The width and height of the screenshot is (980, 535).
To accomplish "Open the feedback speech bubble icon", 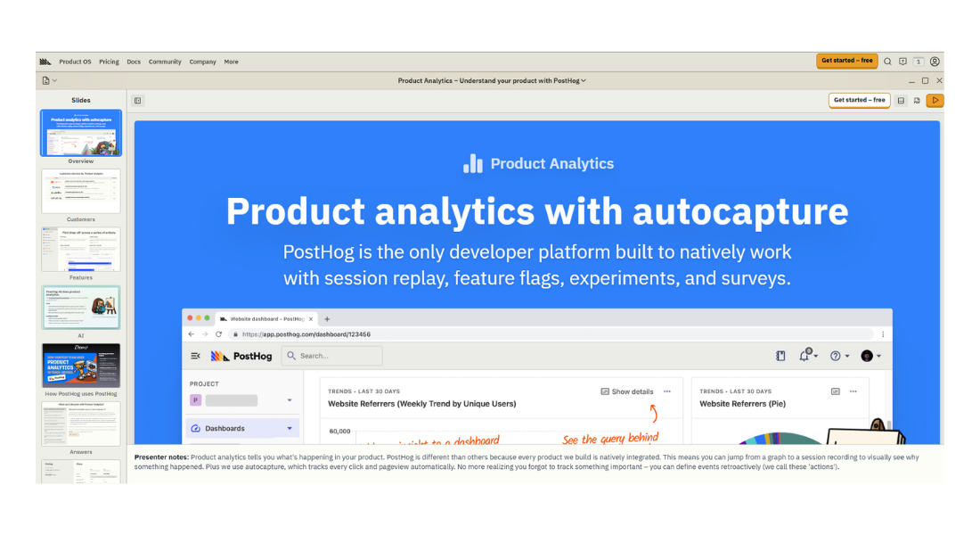I will pyautogui.click(x=903, y=62).
